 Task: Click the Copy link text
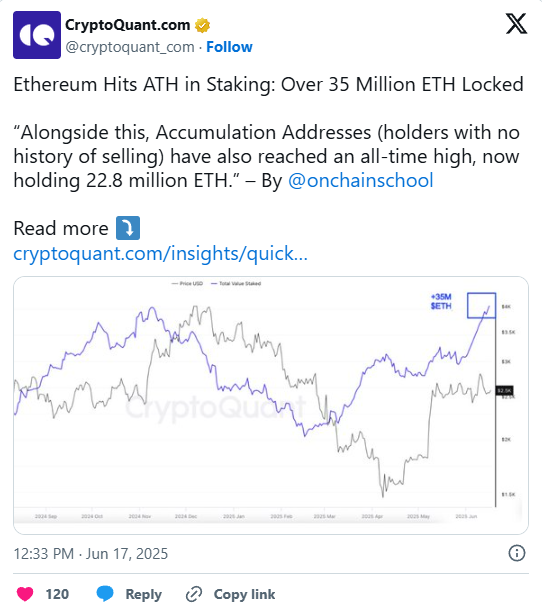pyautogui.click(x=244, y=594)
